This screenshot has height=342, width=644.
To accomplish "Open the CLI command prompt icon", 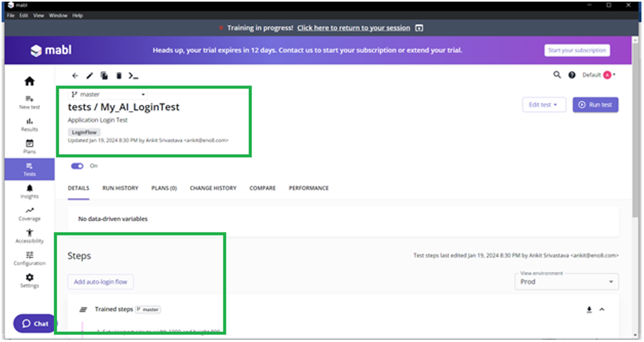I will point(133,76).
